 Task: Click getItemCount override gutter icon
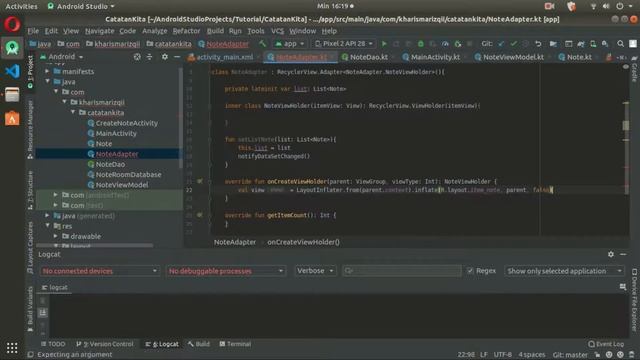pyautogui.click(x=200, y=215)
